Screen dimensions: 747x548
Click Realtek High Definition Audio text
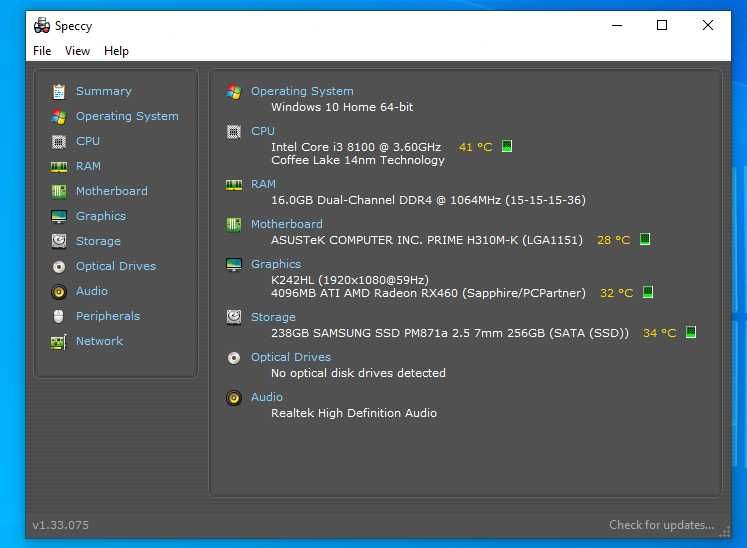pos(353,413)
